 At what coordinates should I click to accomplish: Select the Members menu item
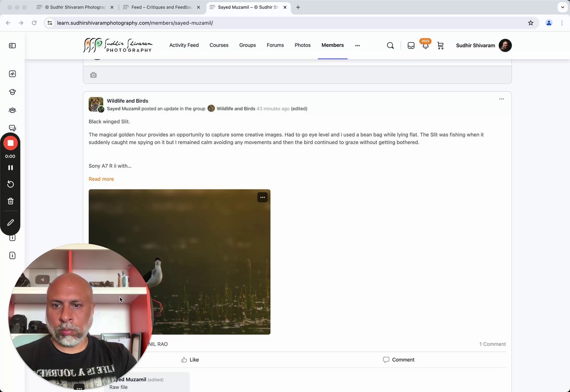pos(333,45)
